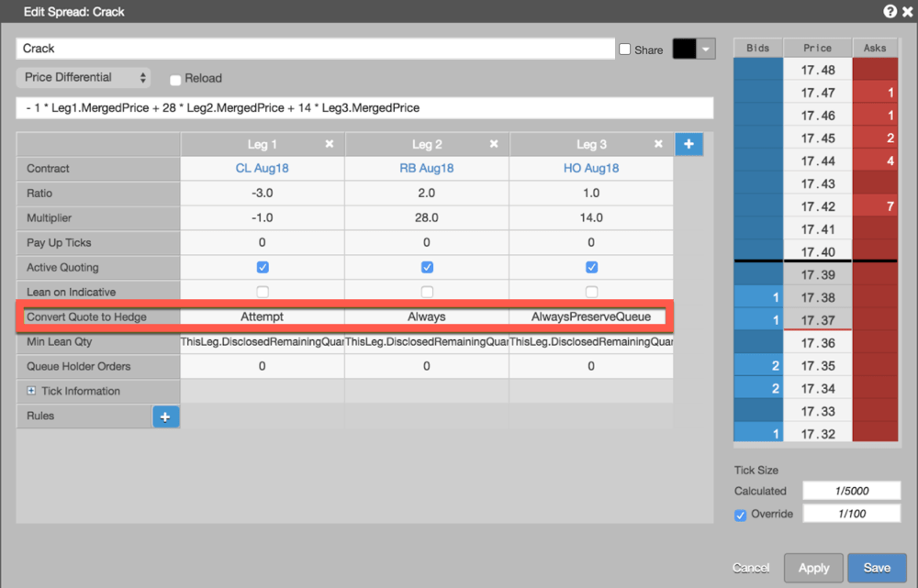Viewport: 918px width, 588px height.
Task: Open the CL Aug18 contract link
Action: point(263,169)
